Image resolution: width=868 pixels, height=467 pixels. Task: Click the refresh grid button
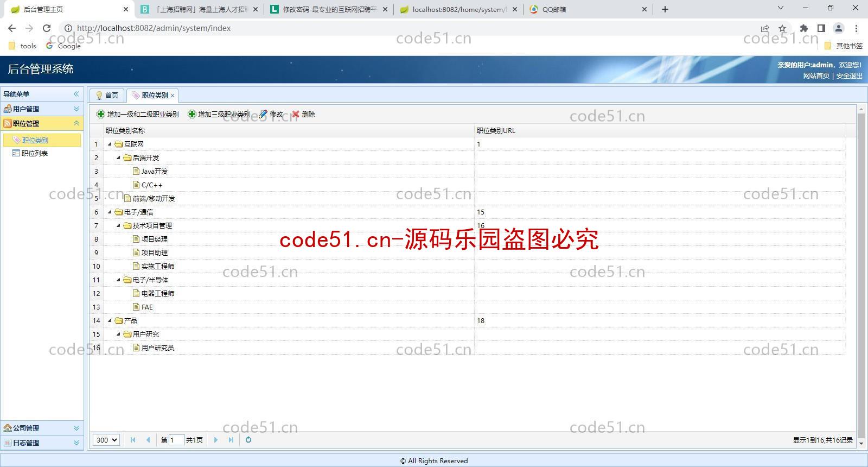pos(248,440)
